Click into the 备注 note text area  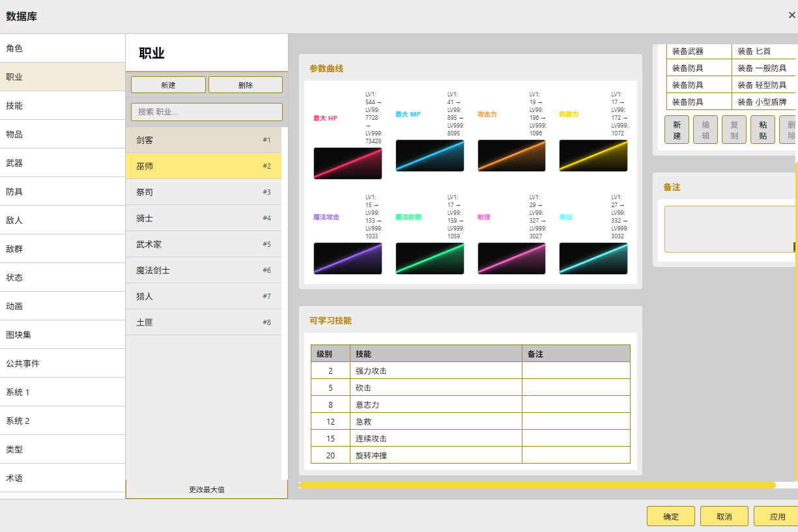[730, 229]
